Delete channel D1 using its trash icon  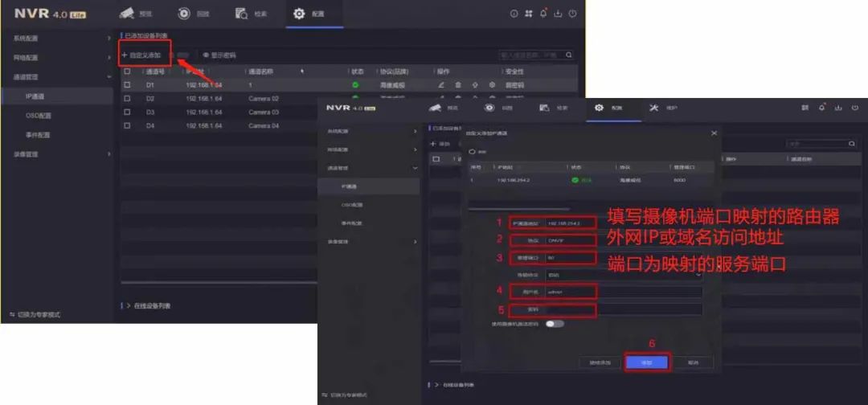coord(458,84)
